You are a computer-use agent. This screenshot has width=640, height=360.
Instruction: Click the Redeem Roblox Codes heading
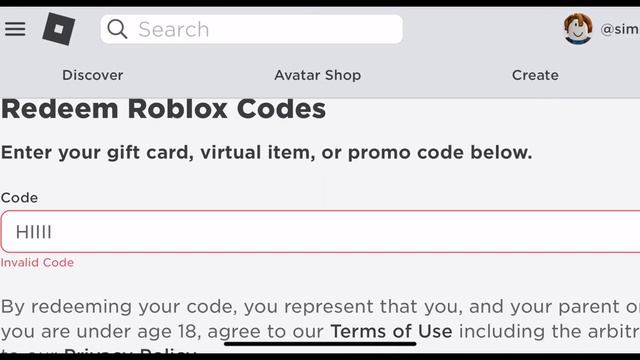[163, 109]
